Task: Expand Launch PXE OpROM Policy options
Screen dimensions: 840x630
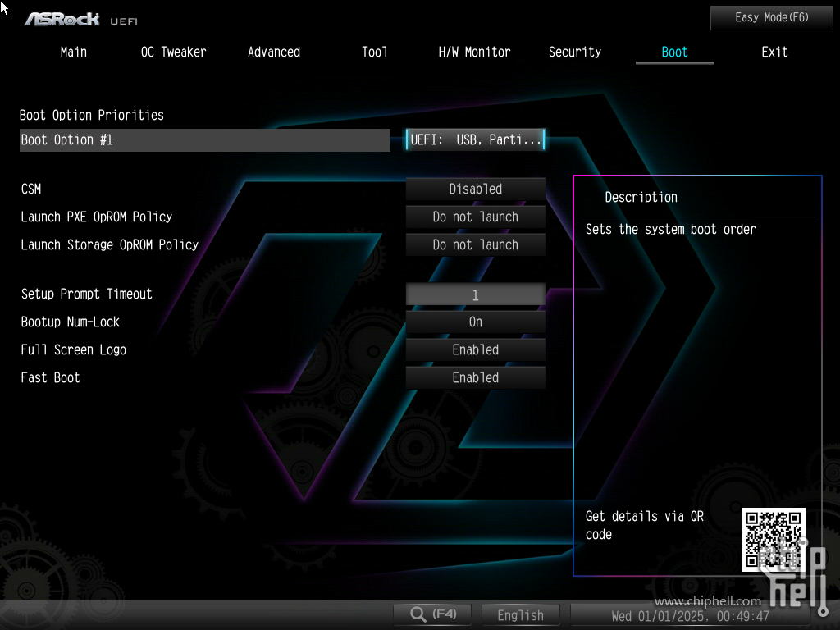Action: (x=475, y=217)
